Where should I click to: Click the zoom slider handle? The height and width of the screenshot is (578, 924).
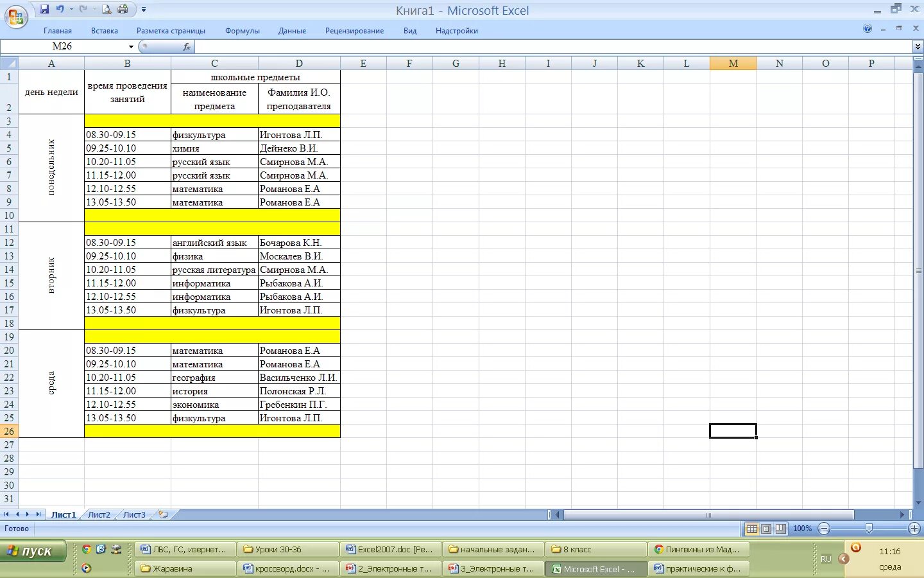[x=869, y=529]
